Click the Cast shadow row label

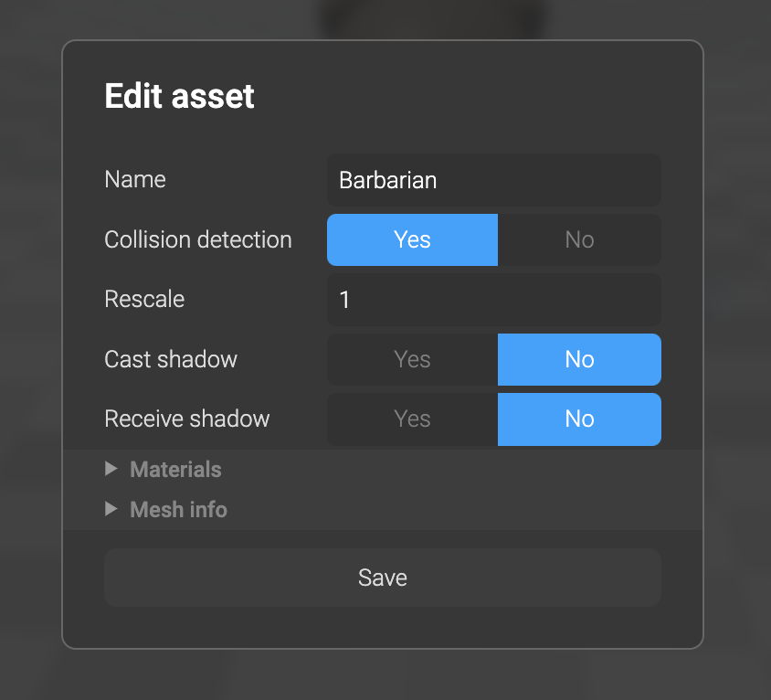(171, 359)
